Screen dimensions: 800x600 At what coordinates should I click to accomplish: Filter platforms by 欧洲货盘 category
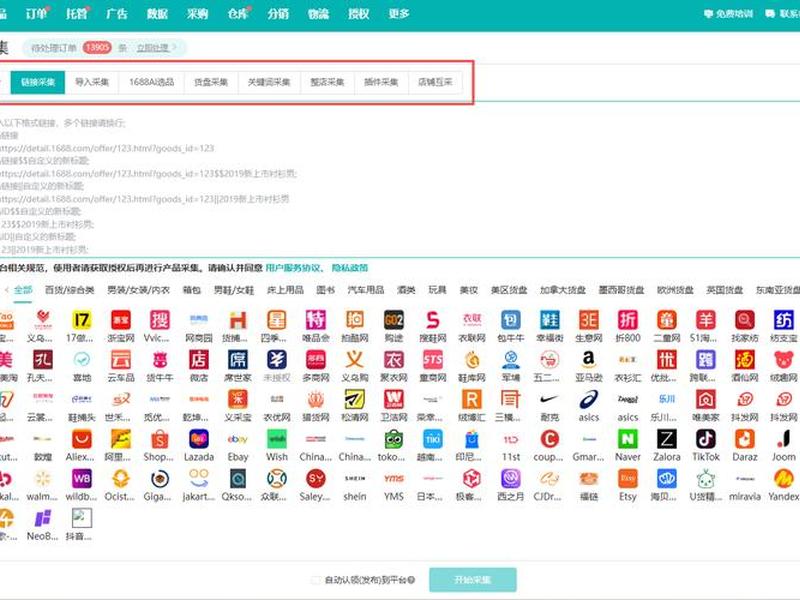[x=675, y=290]
